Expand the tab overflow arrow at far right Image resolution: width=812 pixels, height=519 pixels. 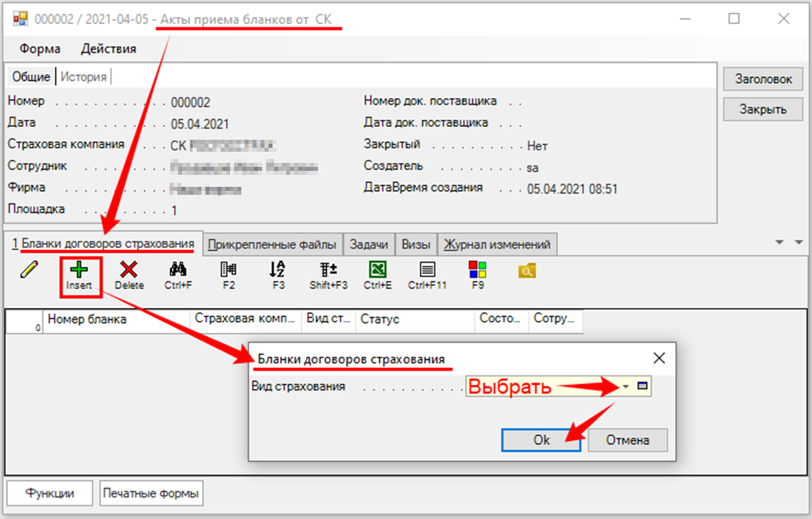(798, 242)
